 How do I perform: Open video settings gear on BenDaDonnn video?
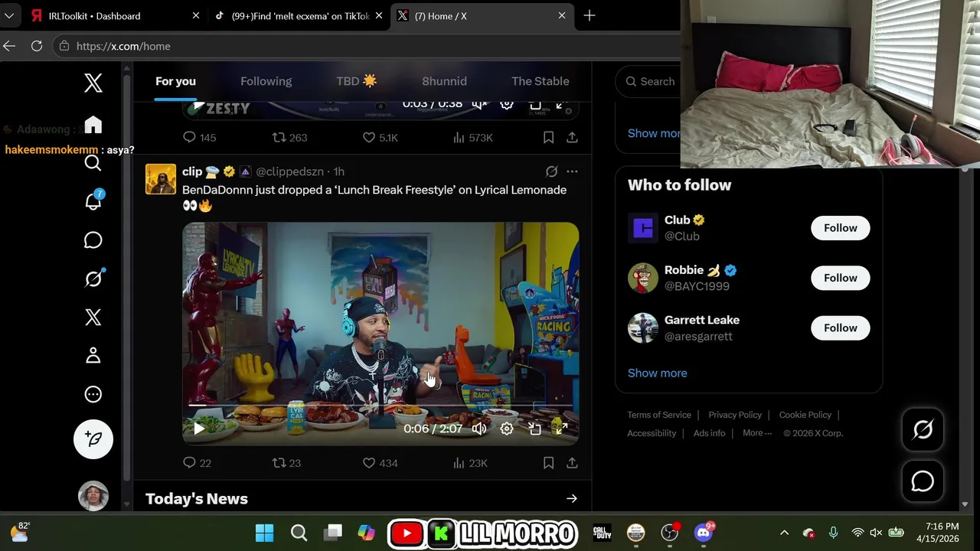tap(507, 429)
